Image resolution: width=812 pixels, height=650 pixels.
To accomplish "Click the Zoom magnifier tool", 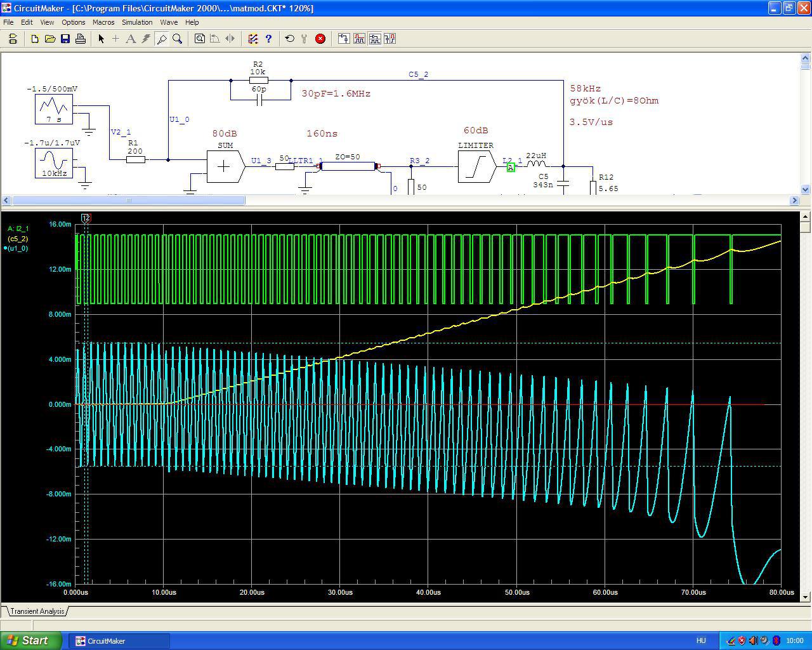I will tap(178, 39).
